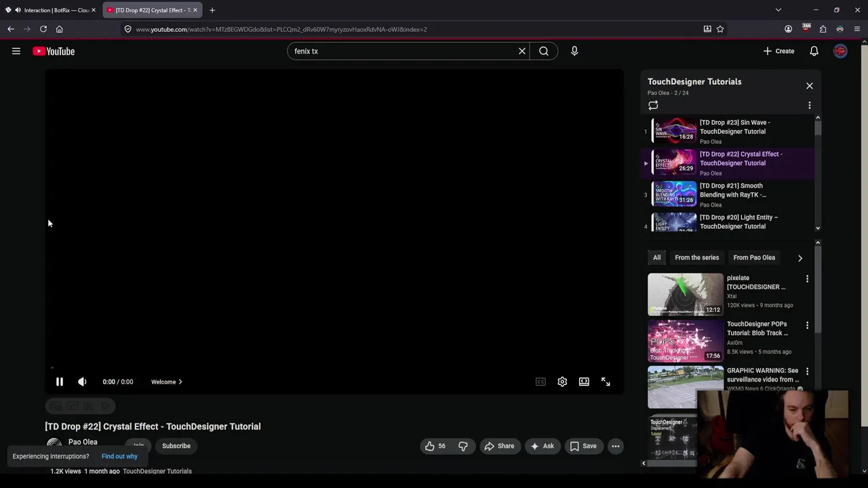
Task: Mute the video volume
Action: coord(82,382)
